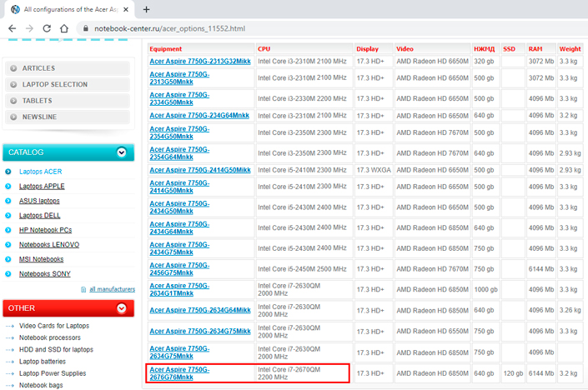Click the circle icon on NEWSLINE button
The height and width of the screenshot is (390, 588).
tap(13, 117)
